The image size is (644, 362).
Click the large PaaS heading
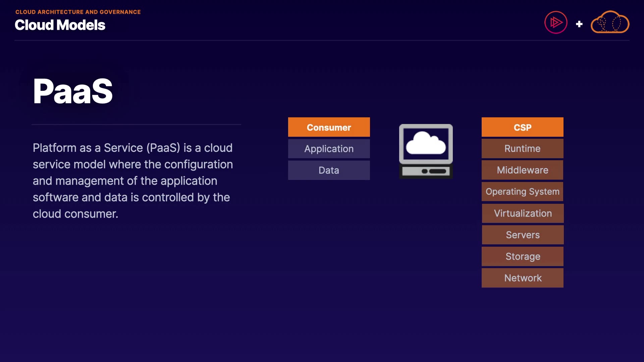pos(73,91)
